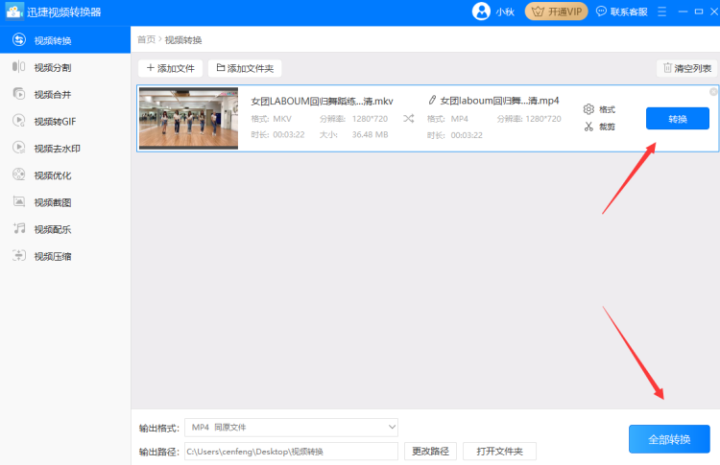Click the dance video thumbnail
Viewport: 720px width, 465px height.
click(x=188, y=118)
